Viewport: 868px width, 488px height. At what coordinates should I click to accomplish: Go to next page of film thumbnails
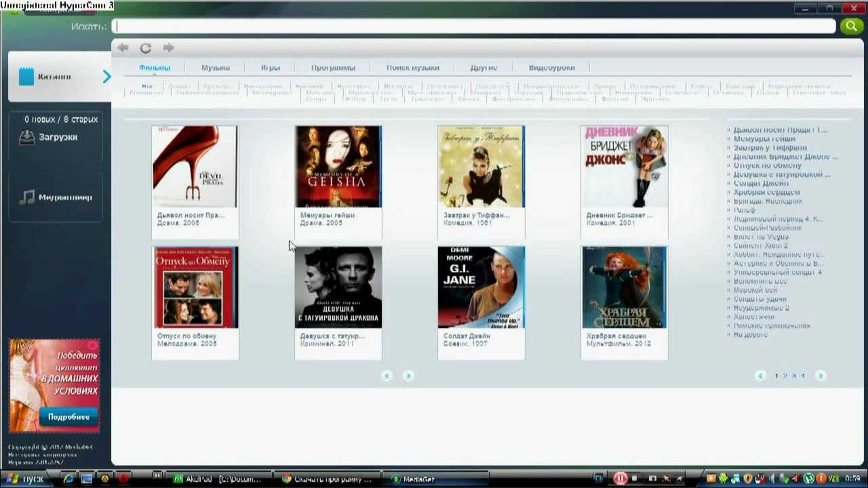pos(408,375)
